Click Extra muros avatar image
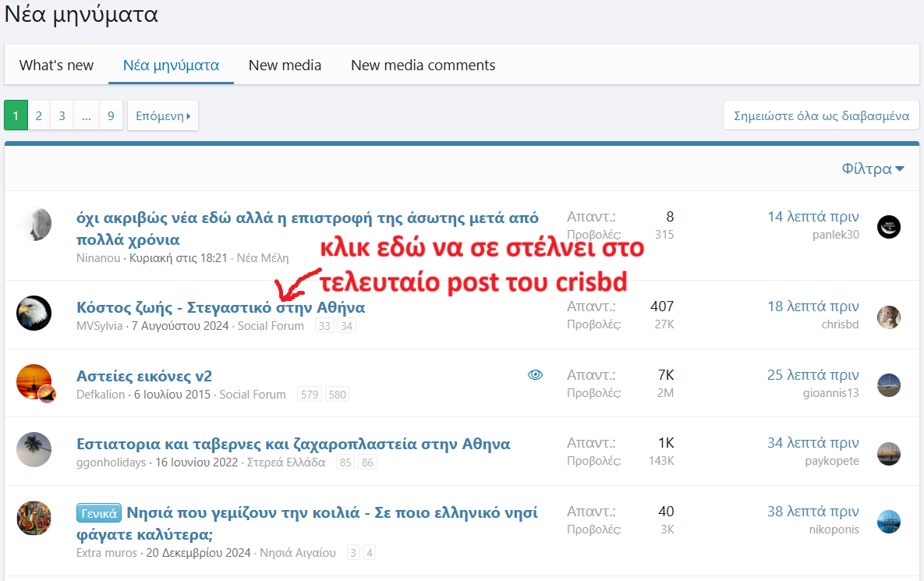 34,519
